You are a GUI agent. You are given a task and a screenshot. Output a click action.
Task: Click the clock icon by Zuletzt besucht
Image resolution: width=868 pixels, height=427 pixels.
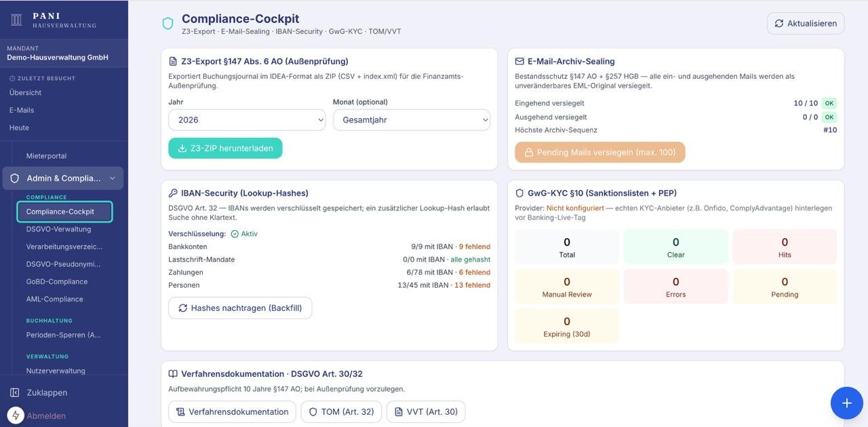[12, 78]
